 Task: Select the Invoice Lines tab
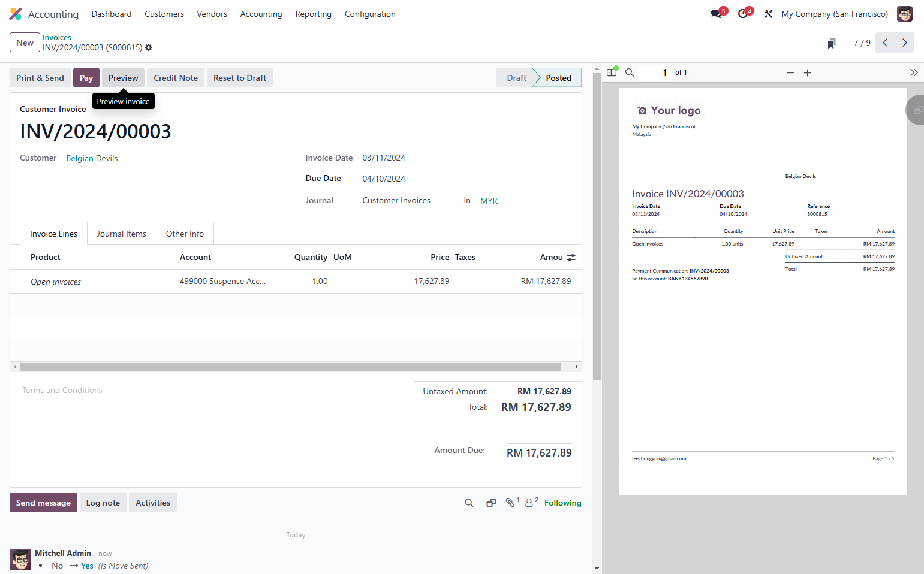click(53, 234)
